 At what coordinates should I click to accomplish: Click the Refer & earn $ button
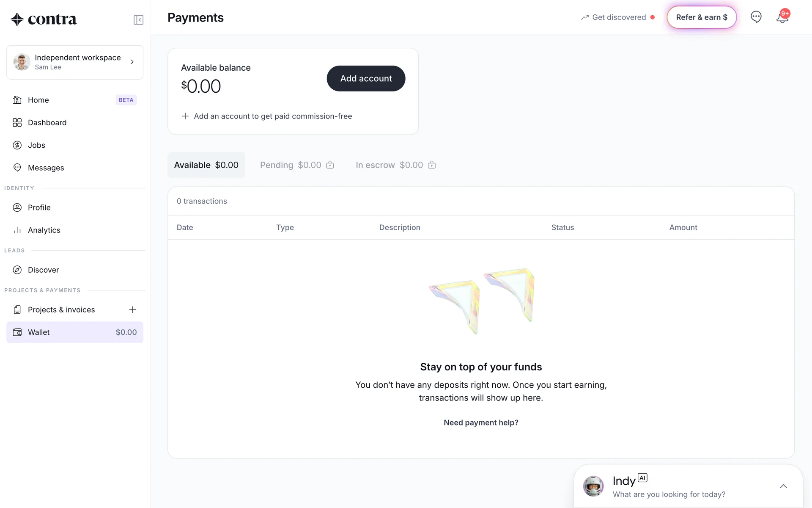[702, 17]
